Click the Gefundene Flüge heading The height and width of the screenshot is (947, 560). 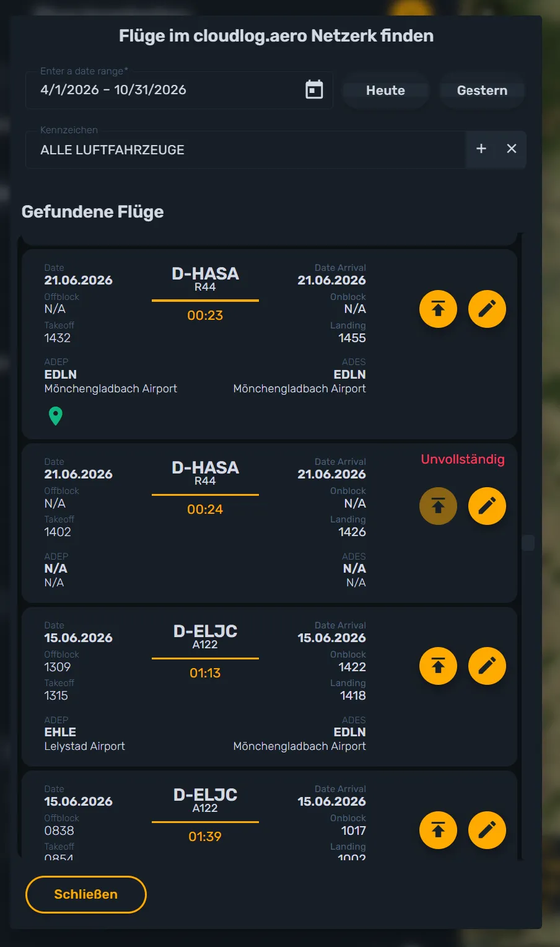[x=93, y=212]
